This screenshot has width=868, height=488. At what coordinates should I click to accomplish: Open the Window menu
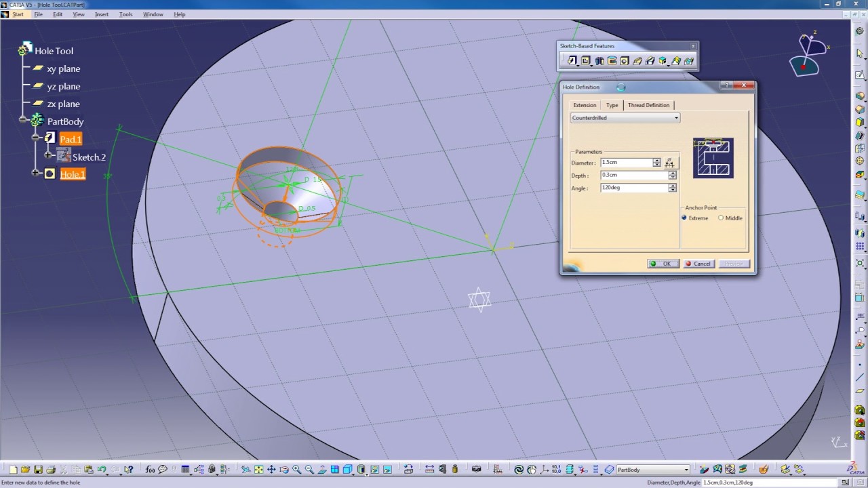coord(153,14)
